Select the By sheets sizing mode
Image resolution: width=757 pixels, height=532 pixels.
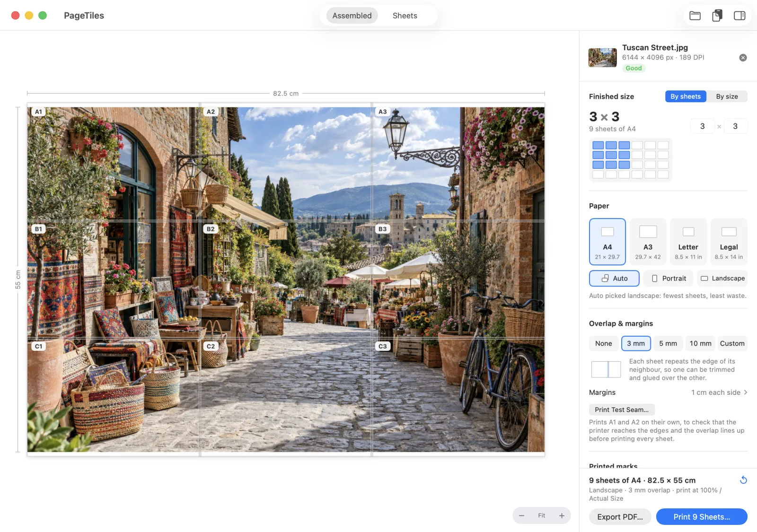click(686, 96)
